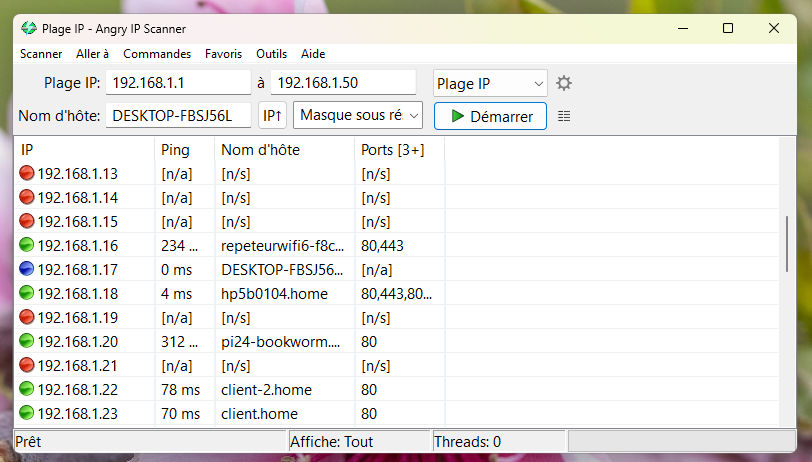
Task: Click the red status dot for 192.168.1.14
Action: click(26, 197)
